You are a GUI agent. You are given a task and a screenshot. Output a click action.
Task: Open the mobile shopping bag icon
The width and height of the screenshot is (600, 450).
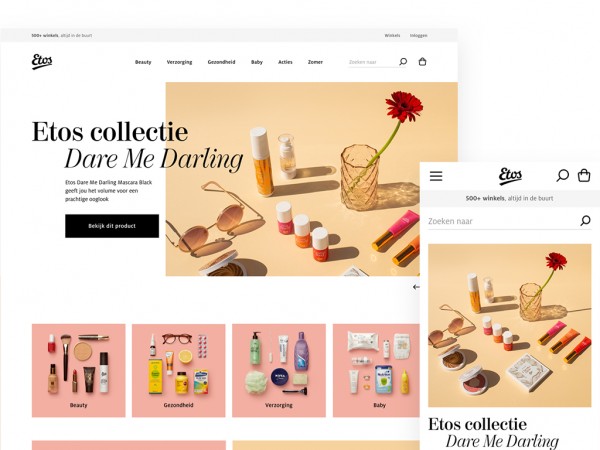(584, 176)
